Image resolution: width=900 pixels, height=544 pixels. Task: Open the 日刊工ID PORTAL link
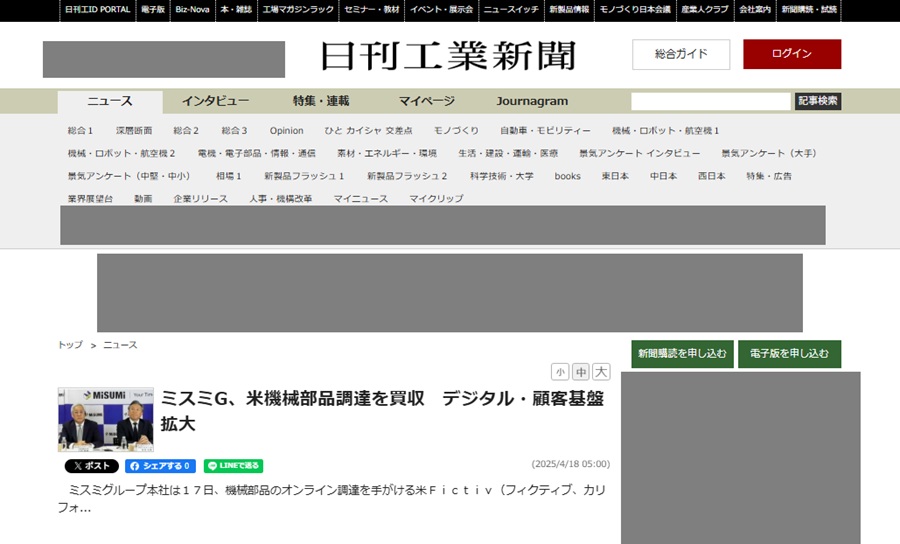[x=98, y=10]
